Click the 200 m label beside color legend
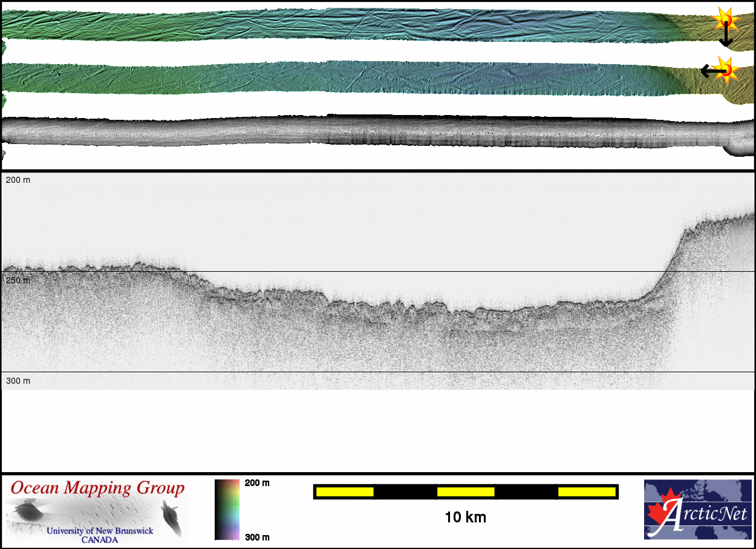 pos(257,483)
